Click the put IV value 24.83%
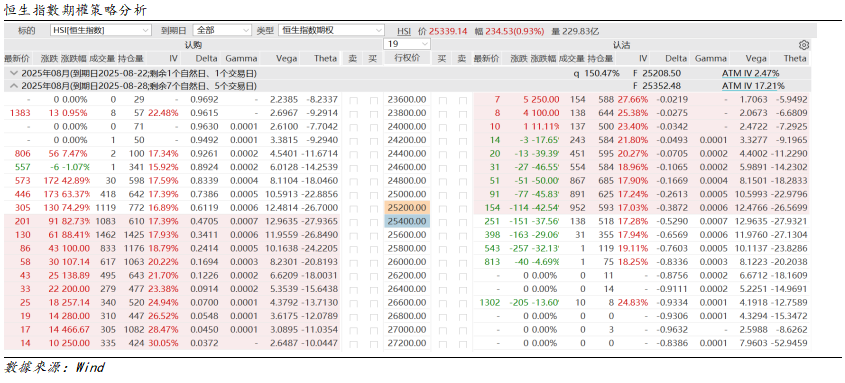The width and height of the screenshot is (845, 383). (x=633, y=303)
